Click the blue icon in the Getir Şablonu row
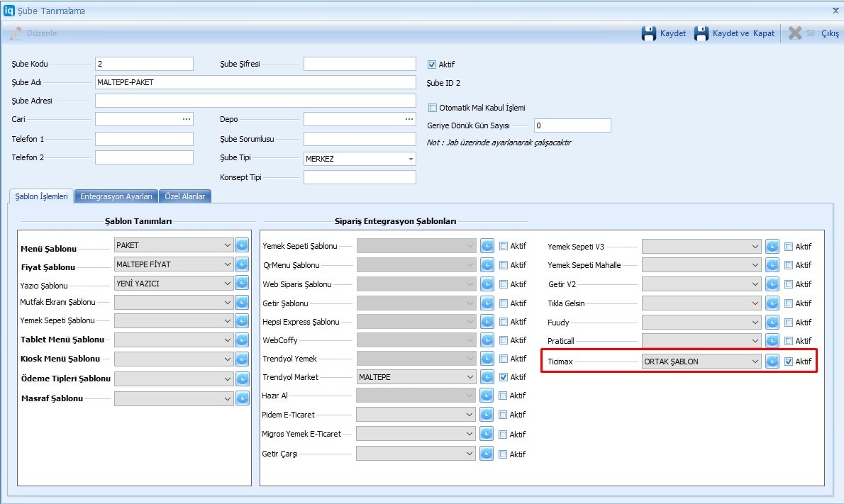844x504 pixels. click(487, 303)
